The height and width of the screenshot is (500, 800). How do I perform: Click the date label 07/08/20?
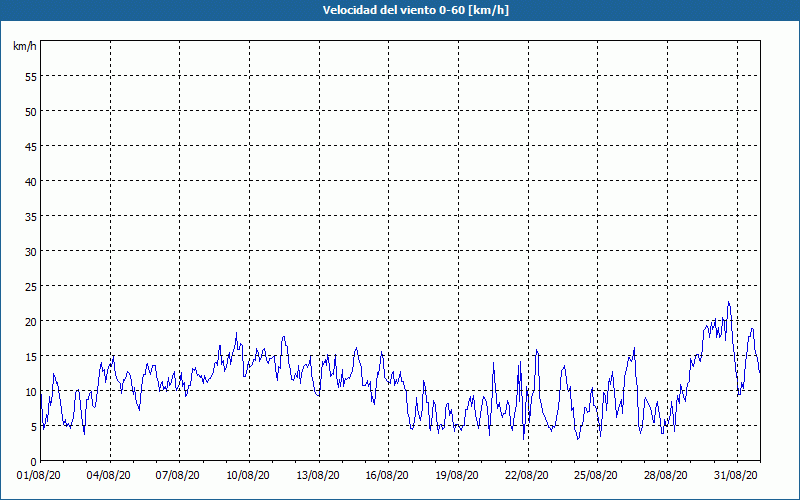(178, 476)
